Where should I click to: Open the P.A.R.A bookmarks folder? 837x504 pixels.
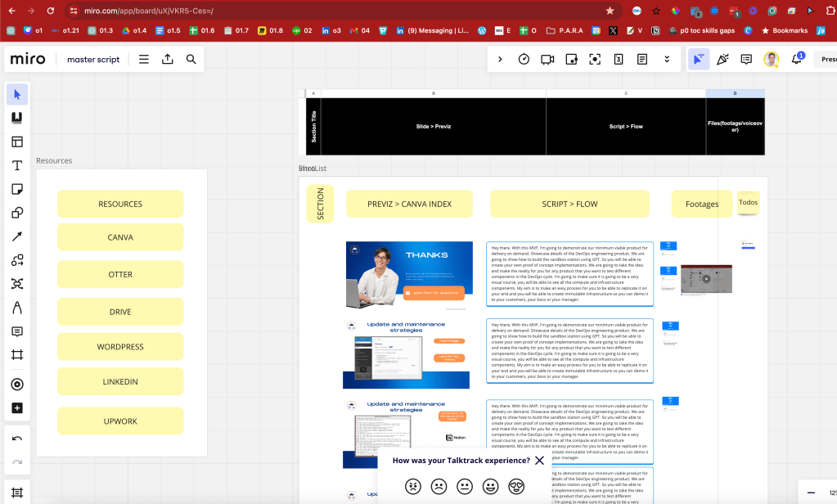click(565, 30)
